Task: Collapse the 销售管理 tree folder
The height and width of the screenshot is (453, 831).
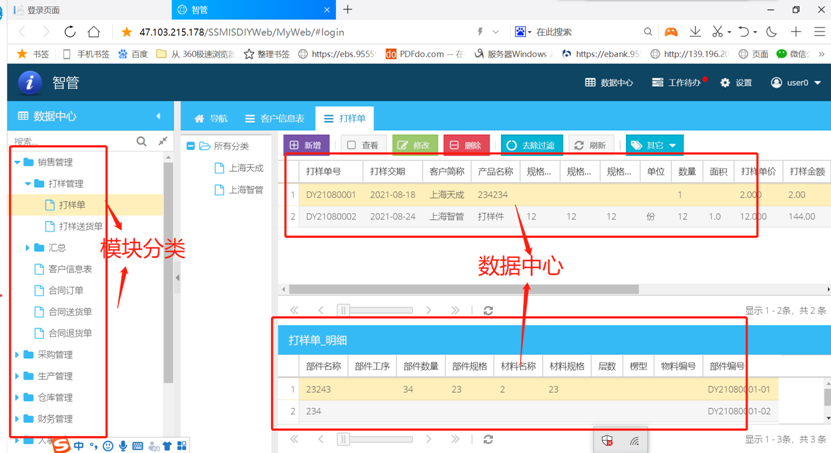Action: [17, 162]
